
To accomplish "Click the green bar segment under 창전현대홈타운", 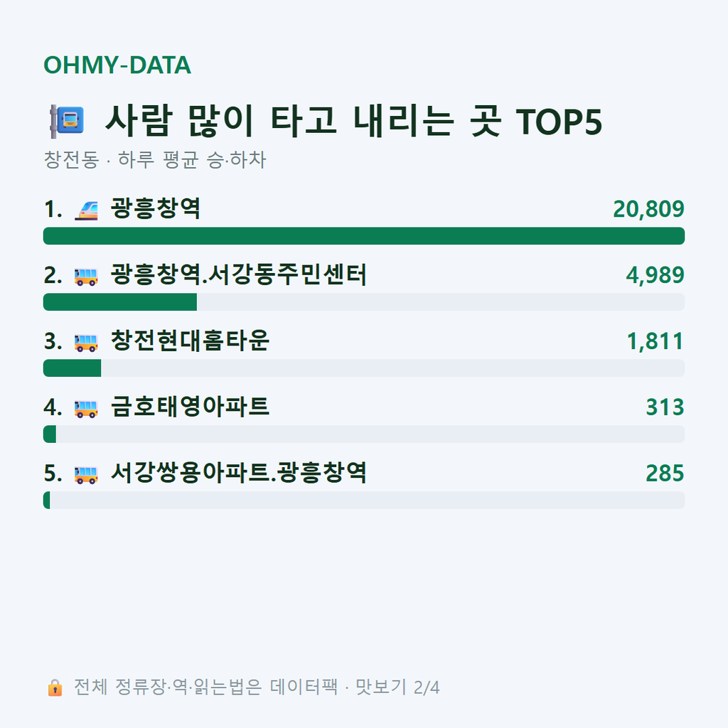I will coord(72,368).
